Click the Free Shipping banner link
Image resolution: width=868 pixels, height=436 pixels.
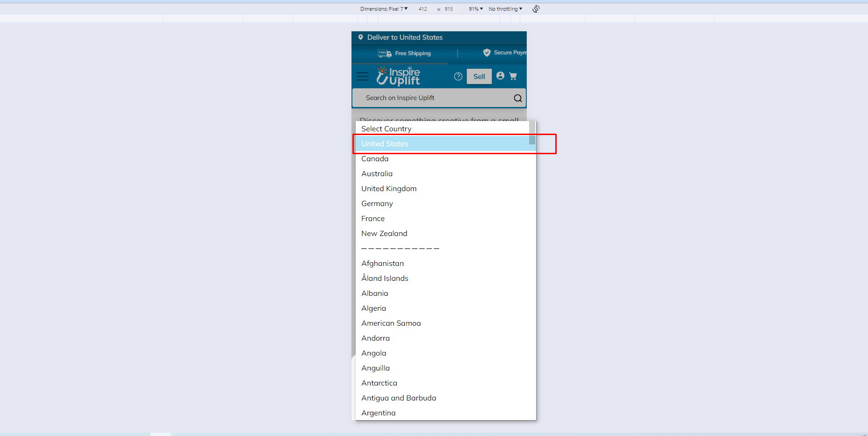tap(404, 53)
